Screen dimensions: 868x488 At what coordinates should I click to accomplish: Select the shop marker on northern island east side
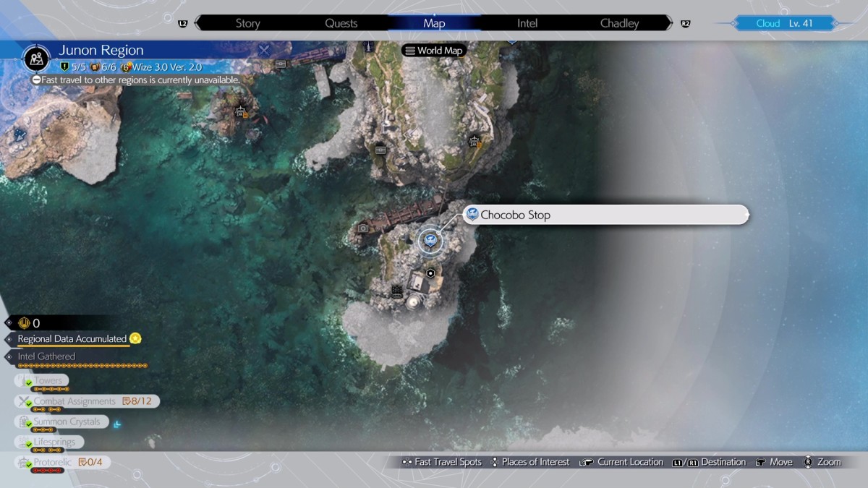pyautogui.click(x=475, y=142)
